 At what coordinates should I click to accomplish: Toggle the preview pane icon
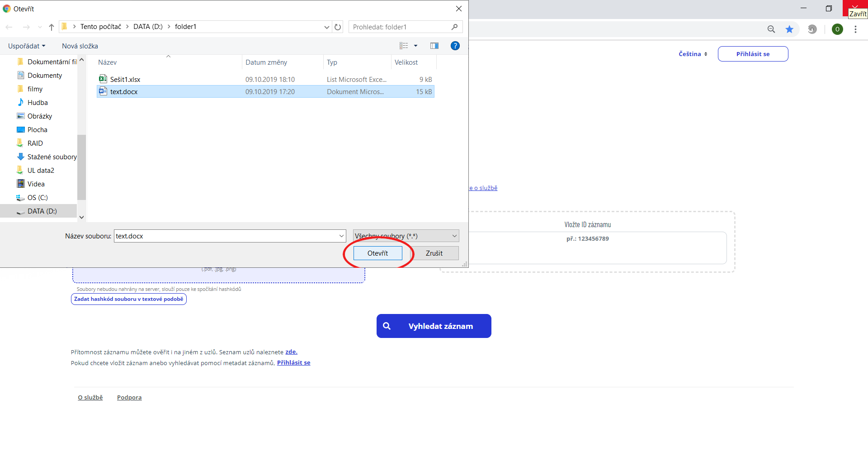point(434,46)
